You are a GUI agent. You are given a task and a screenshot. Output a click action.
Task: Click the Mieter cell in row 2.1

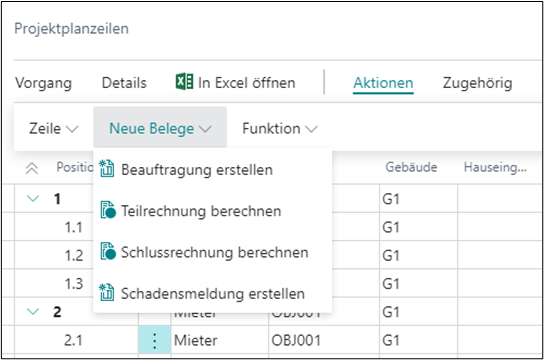[219, 340]
